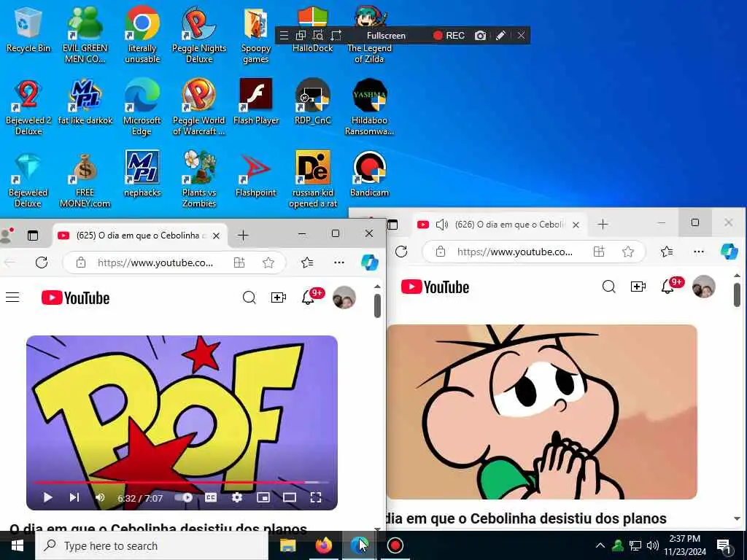Show hidden system tray icons
This screenshot has height=560, width=747.
(600, 545)
